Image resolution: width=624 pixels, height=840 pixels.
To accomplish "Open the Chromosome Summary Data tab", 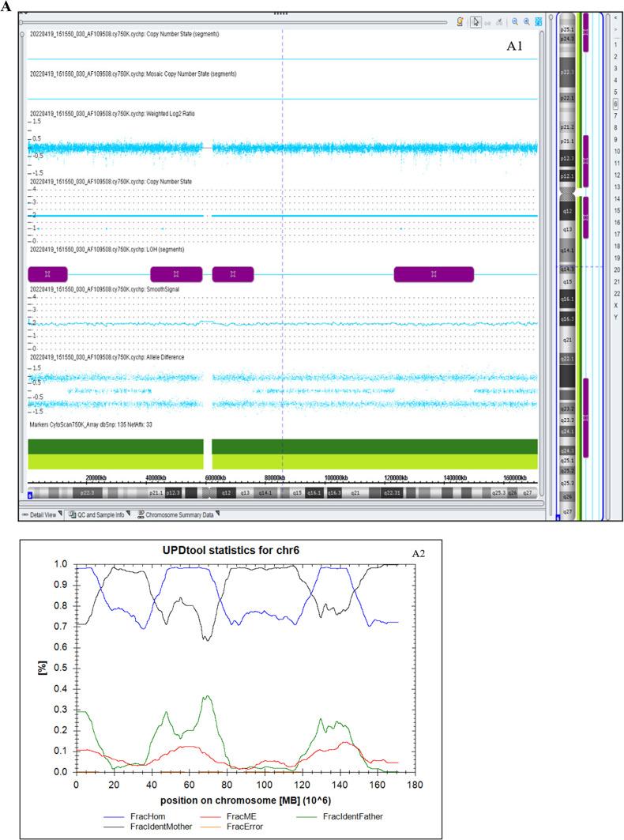I will [179, 514].
